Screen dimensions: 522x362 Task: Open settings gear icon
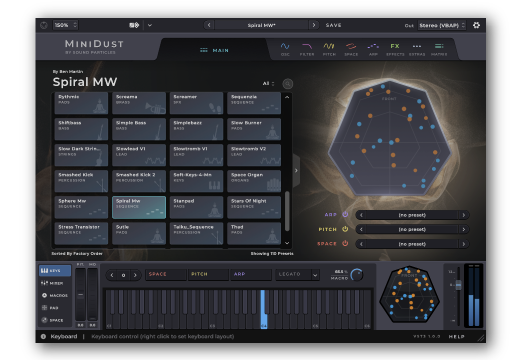(476, 25)
